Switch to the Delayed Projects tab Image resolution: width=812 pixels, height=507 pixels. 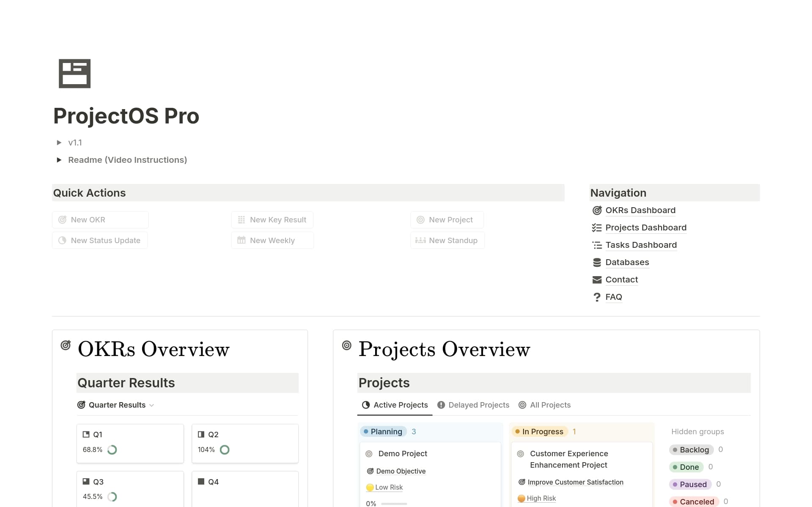point(473,405)
